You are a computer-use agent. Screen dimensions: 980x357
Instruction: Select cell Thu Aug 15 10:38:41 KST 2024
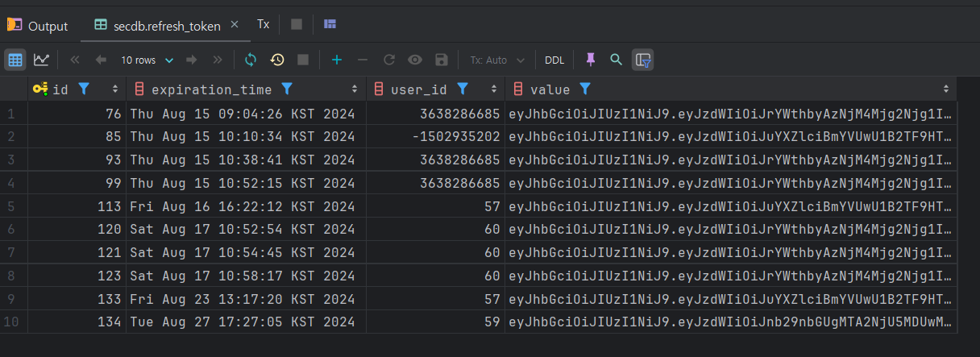[x=247, y=160]
